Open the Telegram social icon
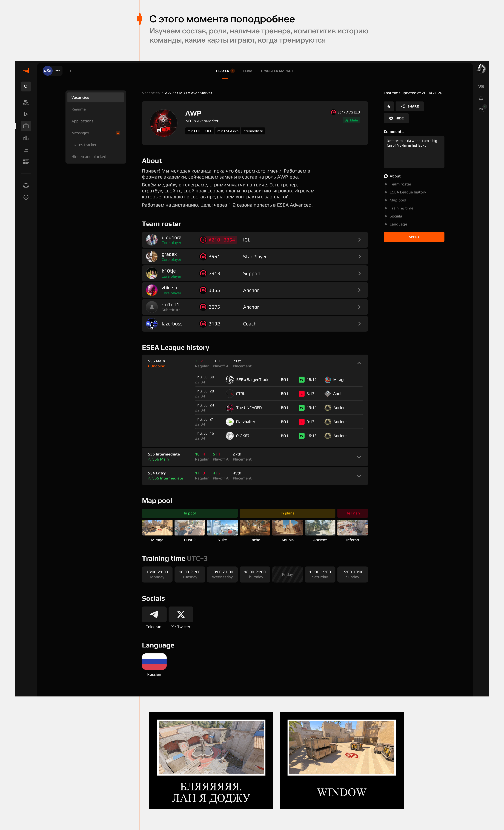504x830 pixels. click(x=154, y=614)
